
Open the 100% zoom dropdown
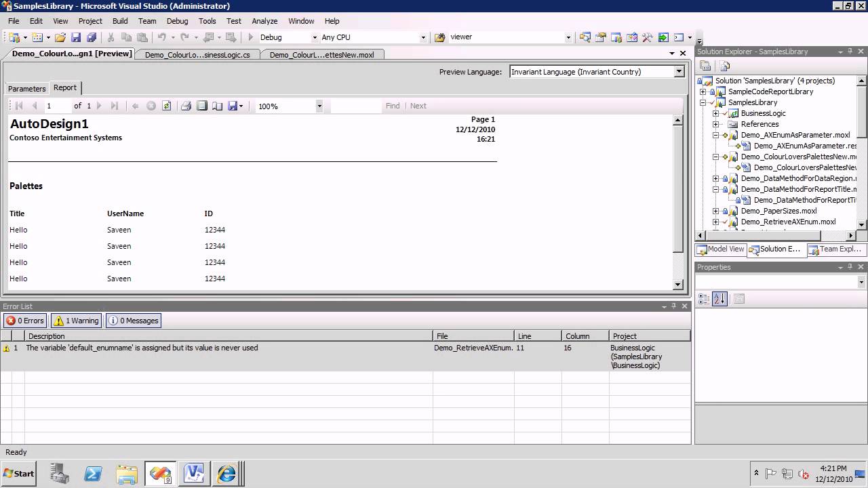coord(319,106)
